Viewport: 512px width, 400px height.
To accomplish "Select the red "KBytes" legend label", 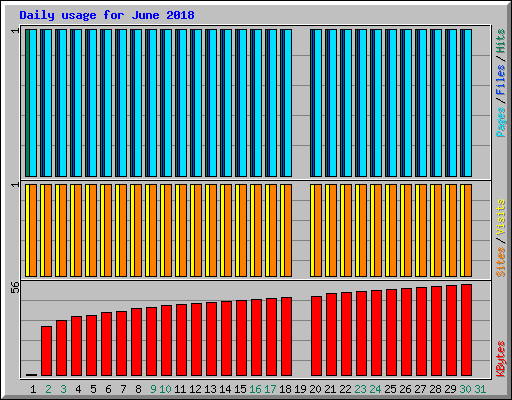I will 500,359.
